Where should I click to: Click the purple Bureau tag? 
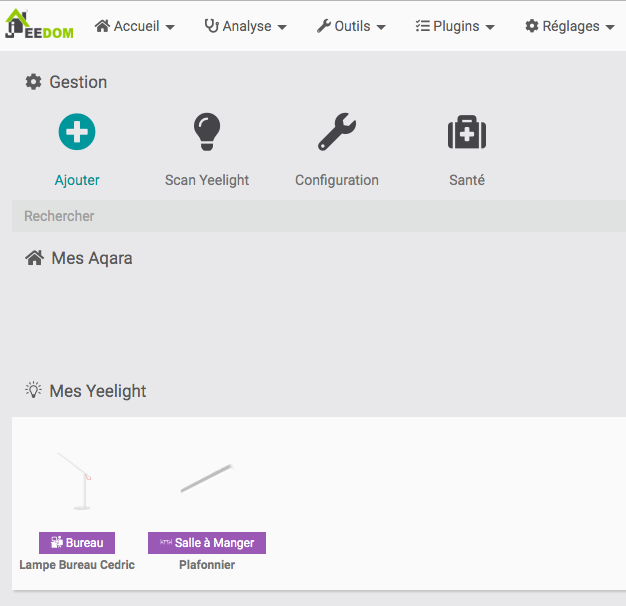tap(77, 543)
